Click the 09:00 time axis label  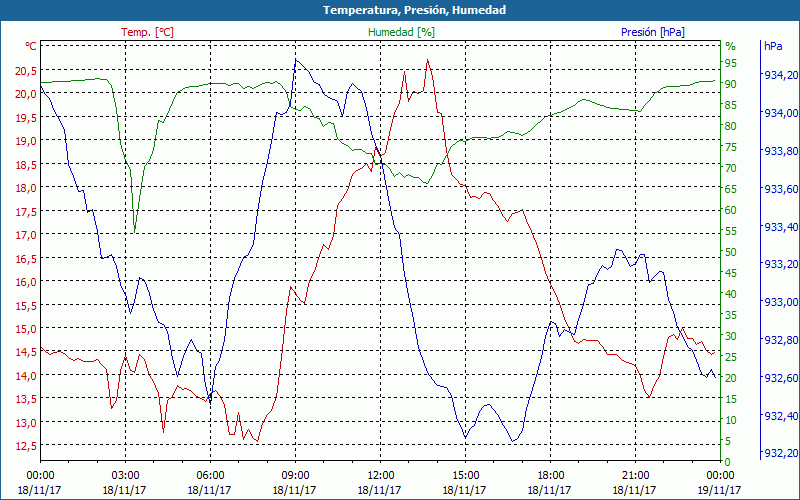(295, 476)
